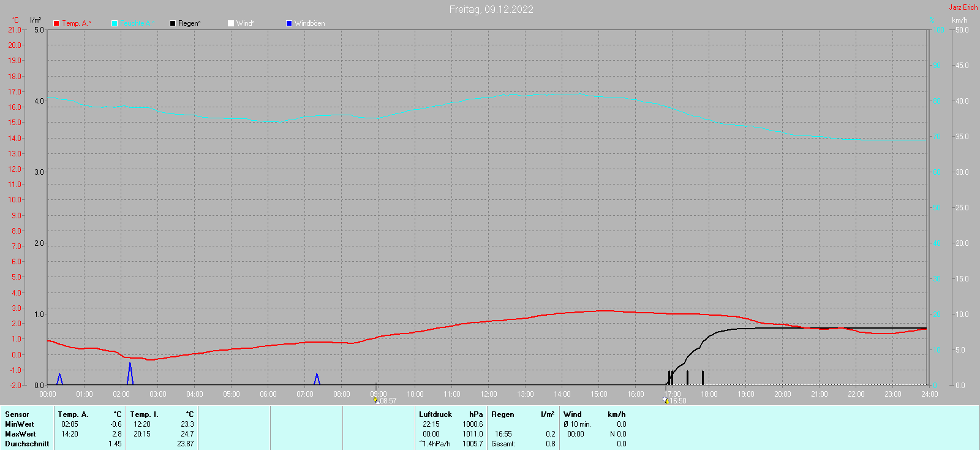Click the wind gust spike after 07:00
Screen dimensions: 980x450
point(317,379)
